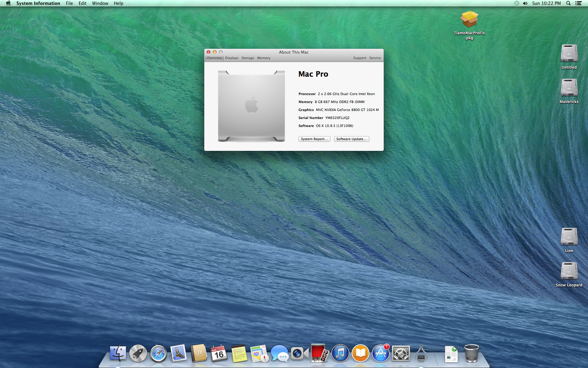Open Finder from the dock
This screenshot has width=588, height=368.
coord(118,354)
